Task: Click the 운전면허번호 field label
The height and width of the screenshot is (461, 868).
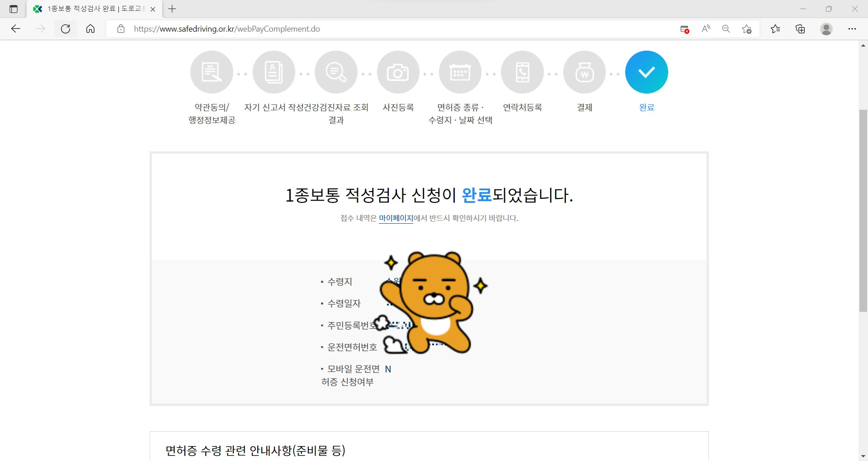Action: [352, 347]
